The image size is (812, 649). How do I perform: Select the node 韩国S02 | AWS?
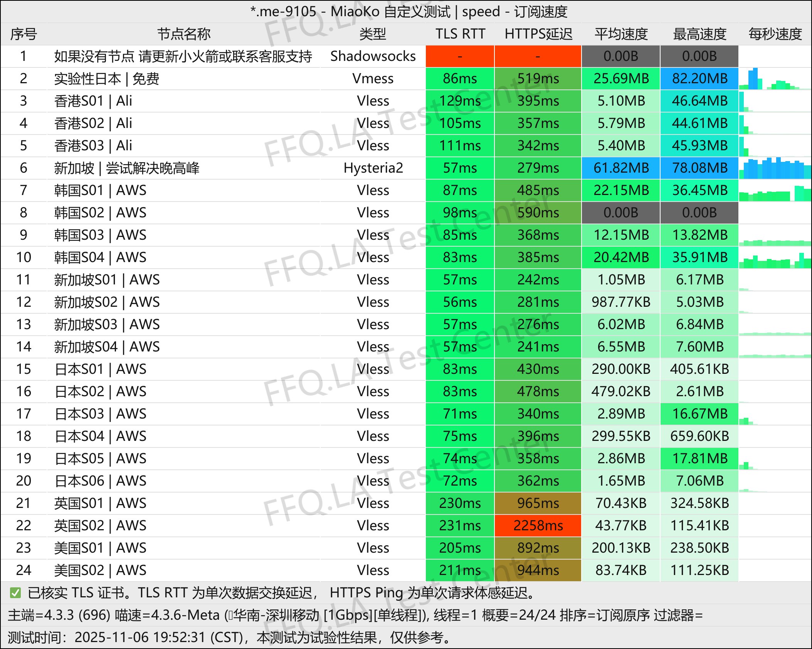pyautogui.click(x=100, y=213)
